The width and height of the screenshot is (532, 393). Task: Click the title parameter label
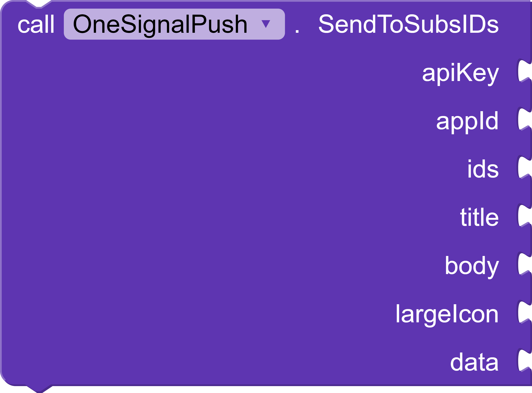(x=479, y=217)
